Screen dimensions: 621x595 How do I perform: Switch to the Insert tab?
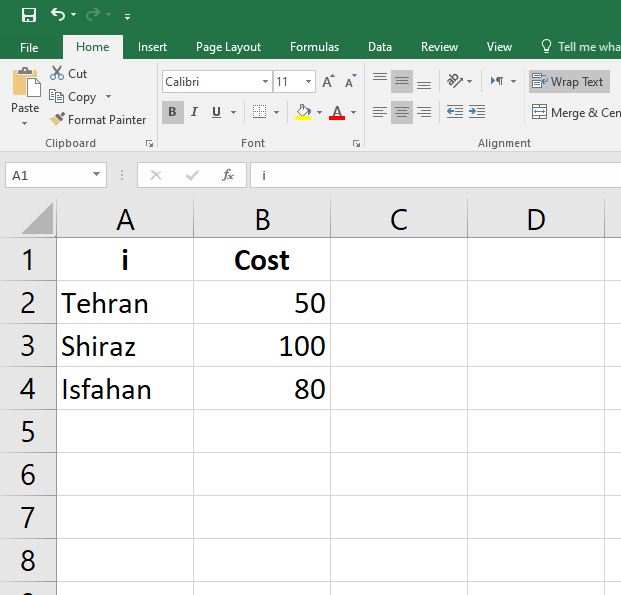point(152,47)
